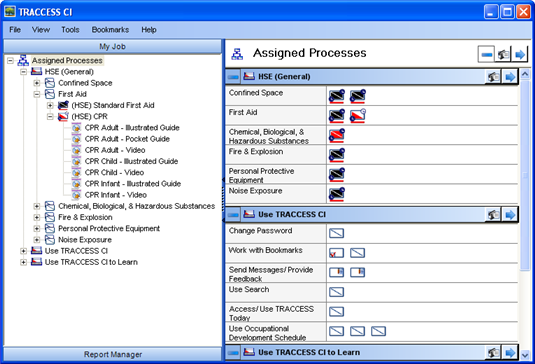This screenshot has width=535, height=364.
Task: Open the Tools menu
Action: 70,30
